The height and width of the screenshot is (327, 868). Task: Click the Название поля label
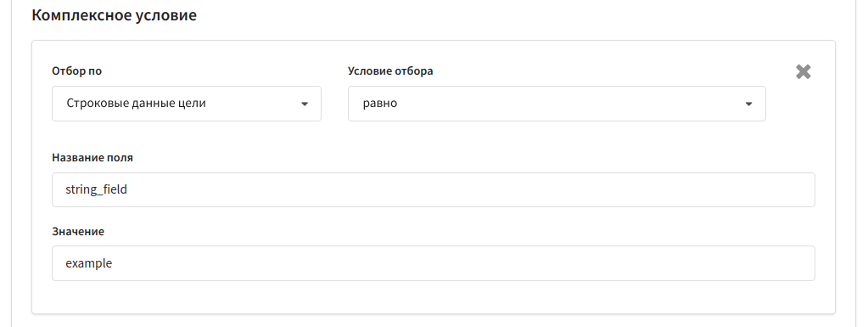click(x=92, y=157)
